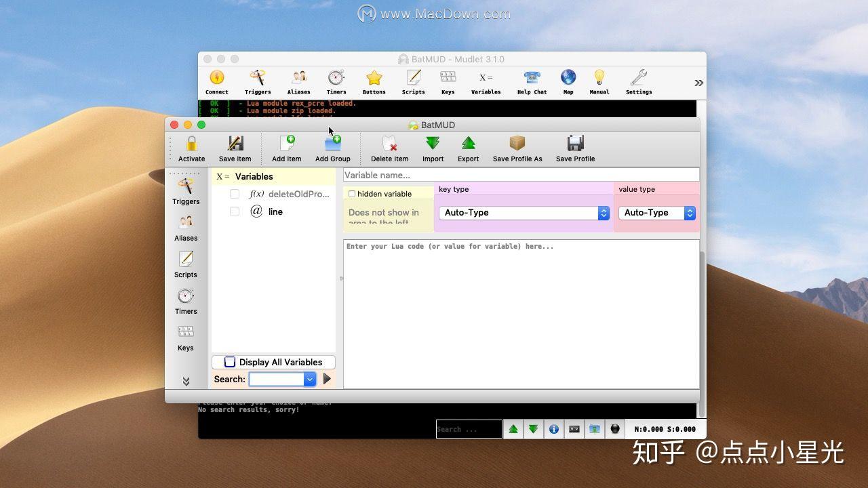Open the Search history dropdown in the editor
868x488 pixels.
[x=310, y=379]
